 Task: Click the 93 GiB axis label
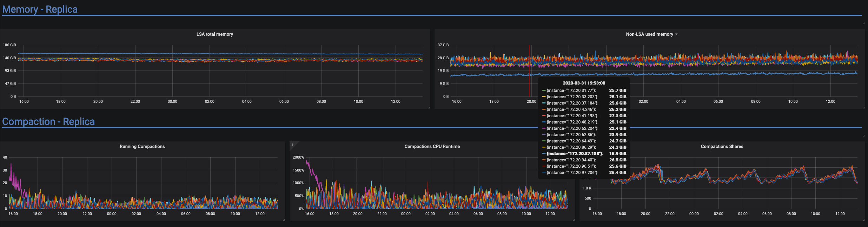pyautogui.click(x=11, y=71)
